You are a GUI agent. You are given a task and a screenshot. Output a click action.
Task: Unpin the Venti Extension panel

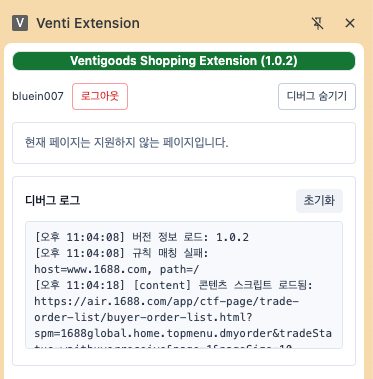(317, 23)
